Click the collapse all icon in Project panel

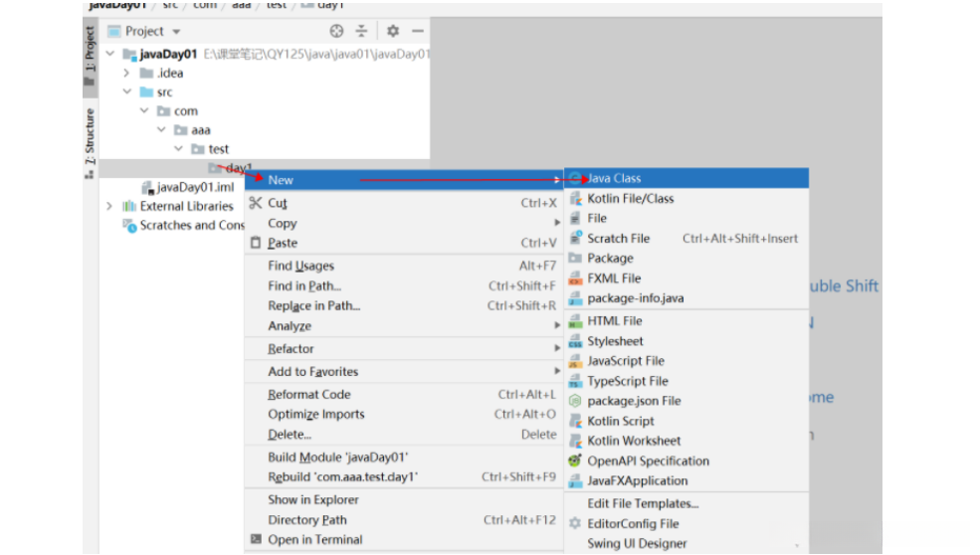(x=361, y=31)
